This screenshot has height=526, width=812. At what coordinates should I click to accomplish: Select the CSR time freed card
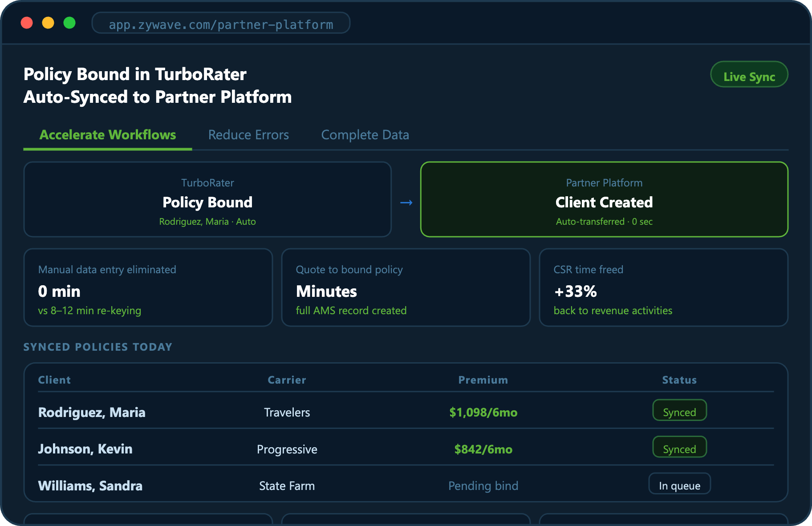(x=663, y=287)
